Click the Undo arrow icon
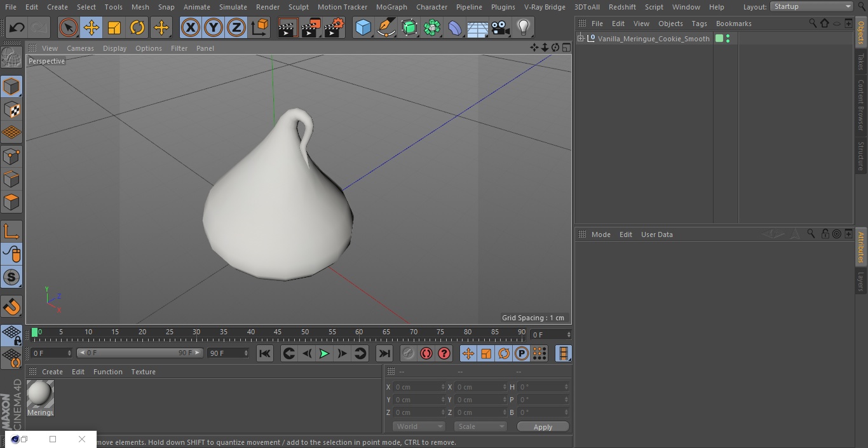This screenshot has width=868, height=448. pyautogui.click(x=17, y=27)
